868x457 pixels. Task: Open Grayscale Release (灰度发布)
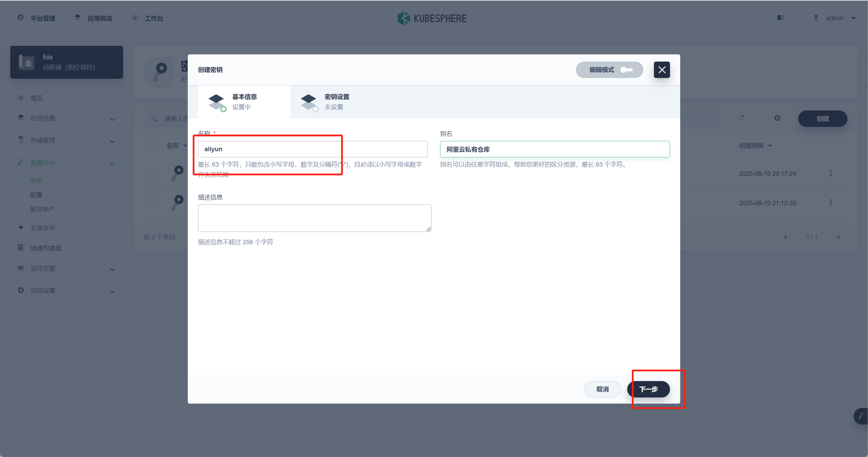(43, 228)
